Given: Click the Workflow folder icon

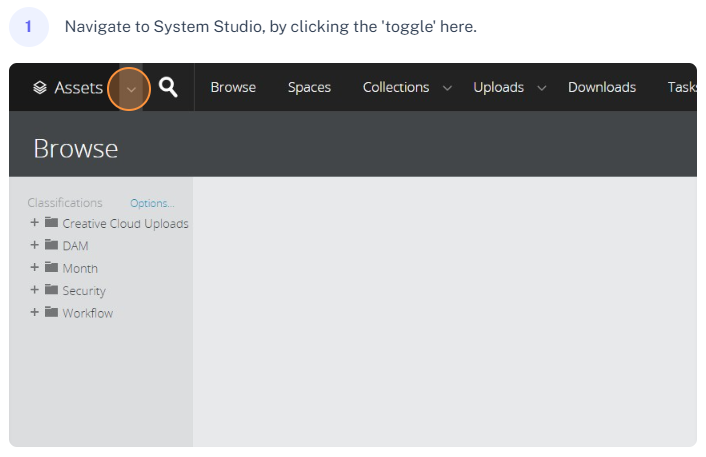Looking at the screenshot, I should tap(51, 312).
